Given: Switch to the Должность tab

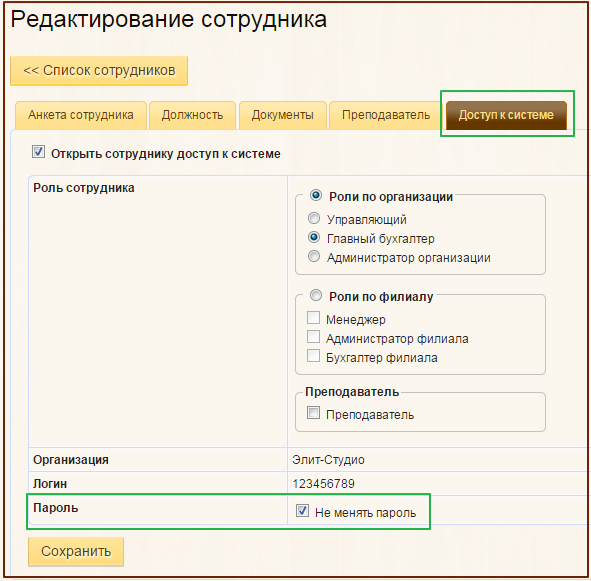Looking at the screenshot, I should 192,115.
